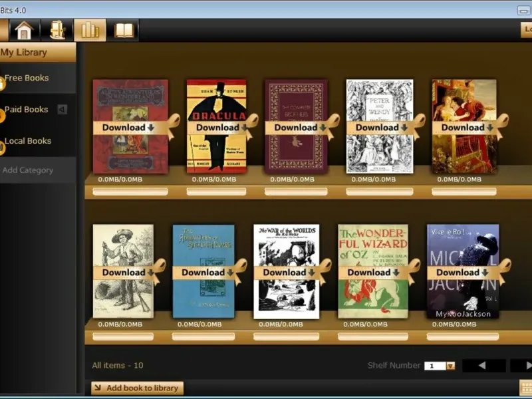Click the 0.0MB/0.0MB size under Peter and Wendy
Screen dimensions: 532x399
(x=374, y=179)
